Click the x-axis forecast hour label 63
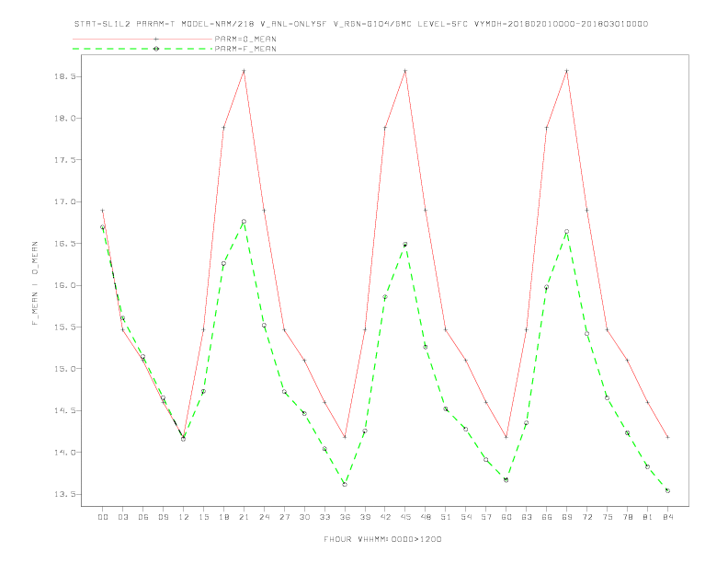This screenshot has height=563, width=728. [x=527, y=517]
